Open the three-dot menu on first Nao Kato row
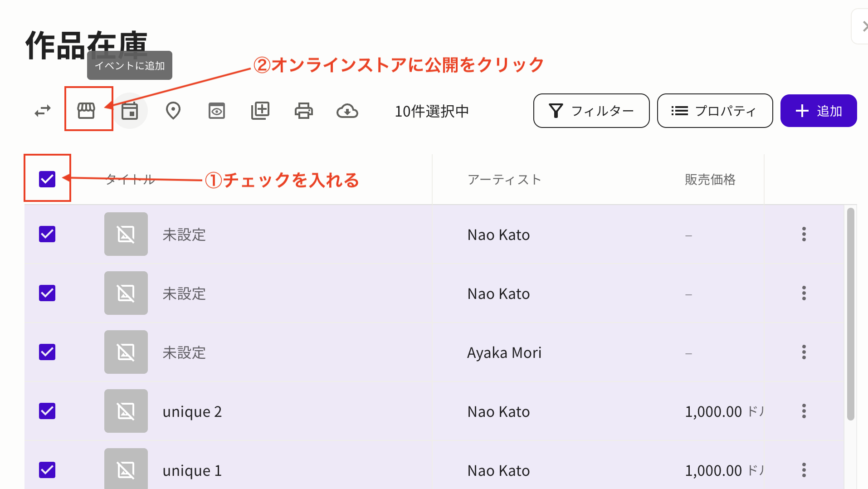This screenshot has height=489, width=868. [804, 234]
